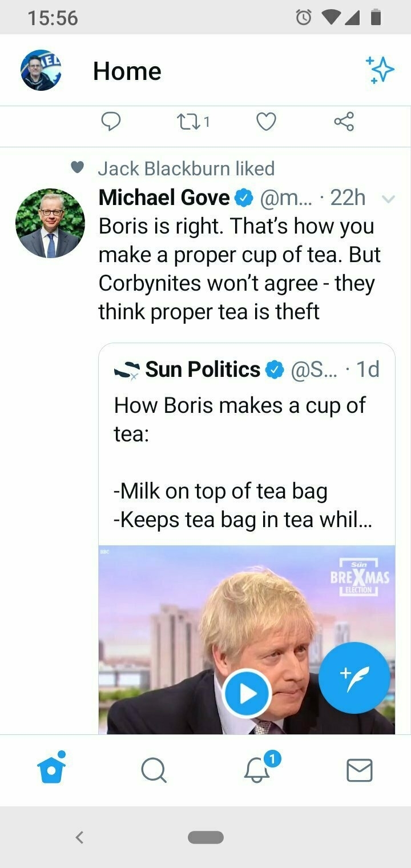Viewport: 411px width, 868px height.
Task: Tap the reply speech bubble icon
Action: (x=111, y=121)
